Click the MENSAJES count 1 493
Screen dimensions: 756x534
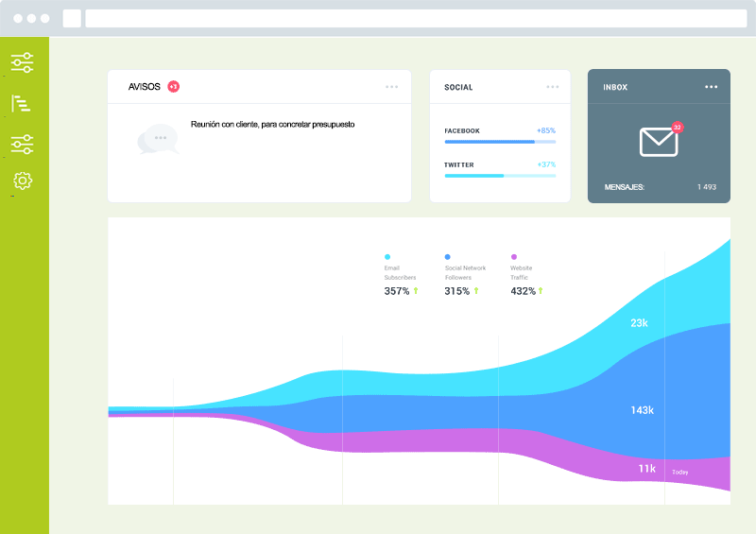[707, 187]
